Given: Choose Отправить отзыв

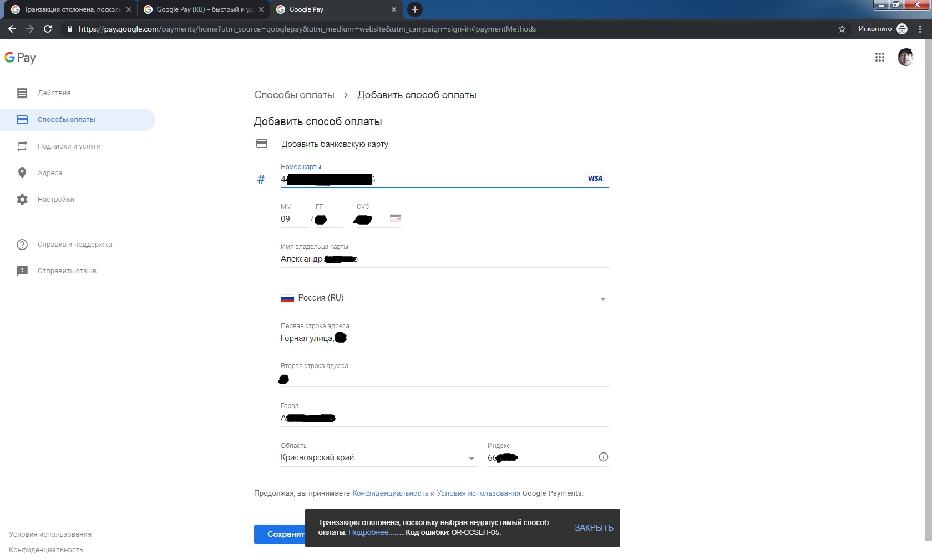Looking at the screenshot, I should (x=78, y=271).
